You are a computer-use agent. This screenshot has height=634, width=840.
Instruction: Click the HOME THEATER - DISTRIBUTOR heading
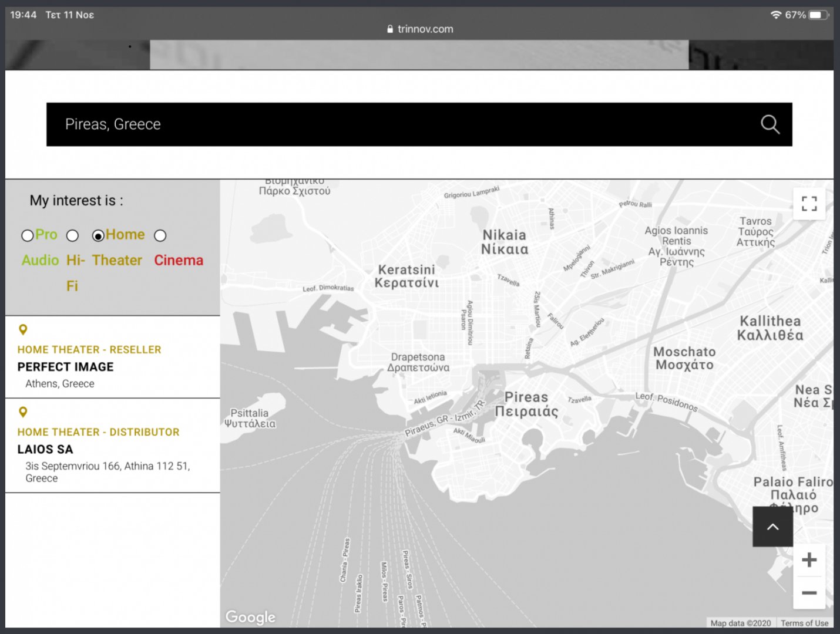(x=98, y=431)
